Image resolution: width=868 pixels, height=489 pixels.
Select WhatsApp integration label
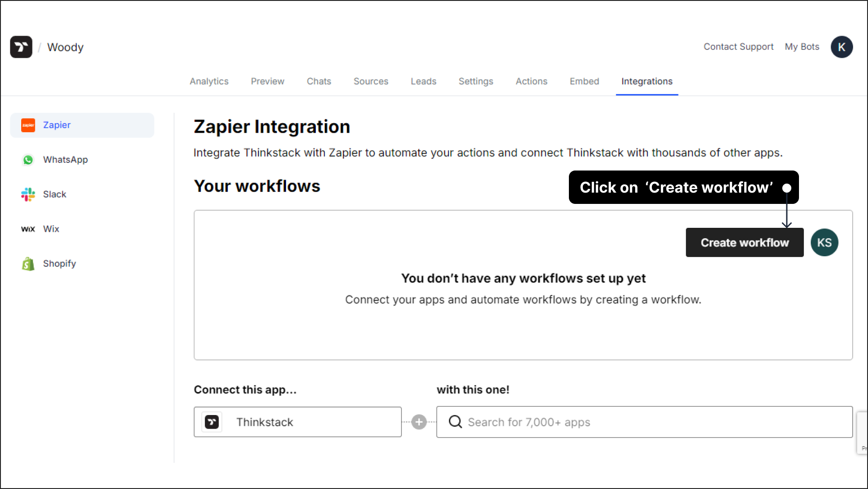click(65, 160)
